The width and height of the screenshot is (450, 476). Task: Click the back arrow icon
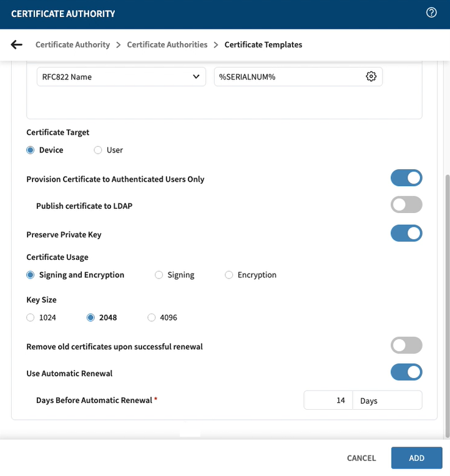[17, 44]
